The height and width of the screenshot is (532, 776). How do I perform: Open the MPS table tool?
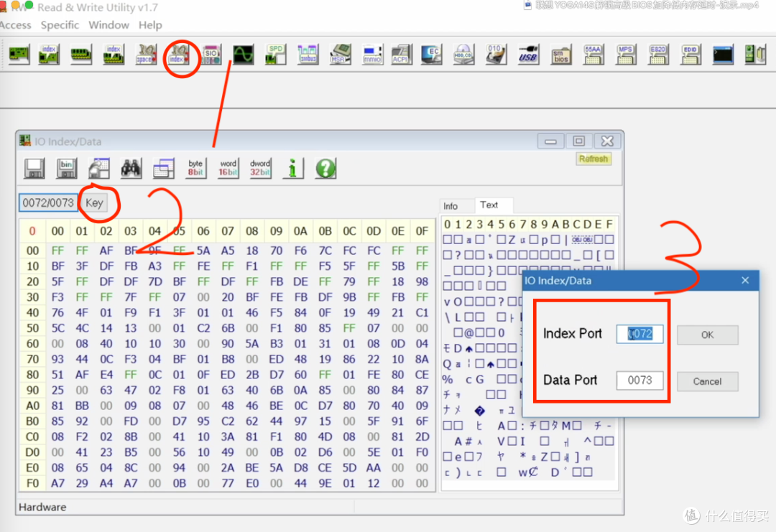626,55
